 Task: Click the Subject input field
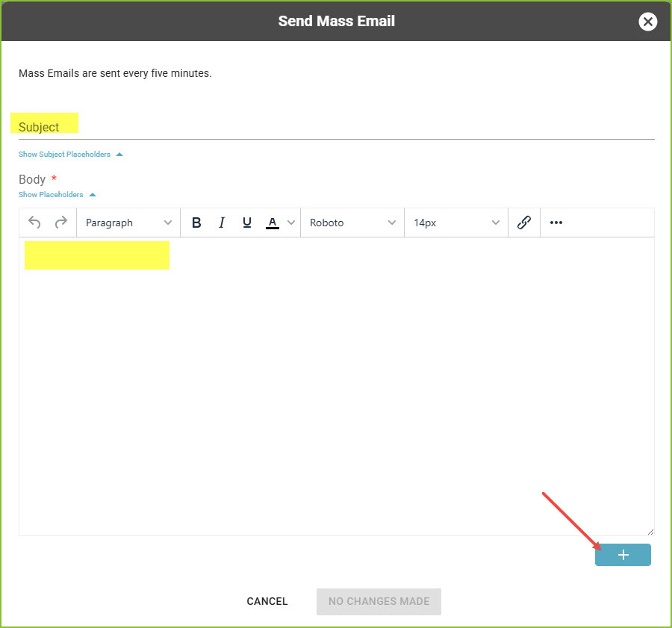pos(337,127)
